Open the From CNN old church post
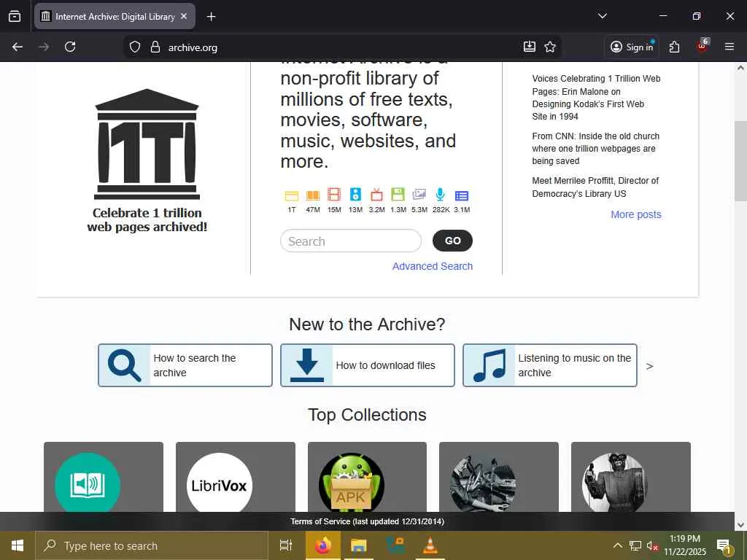The image size is (747, 560). pos(595,149)
